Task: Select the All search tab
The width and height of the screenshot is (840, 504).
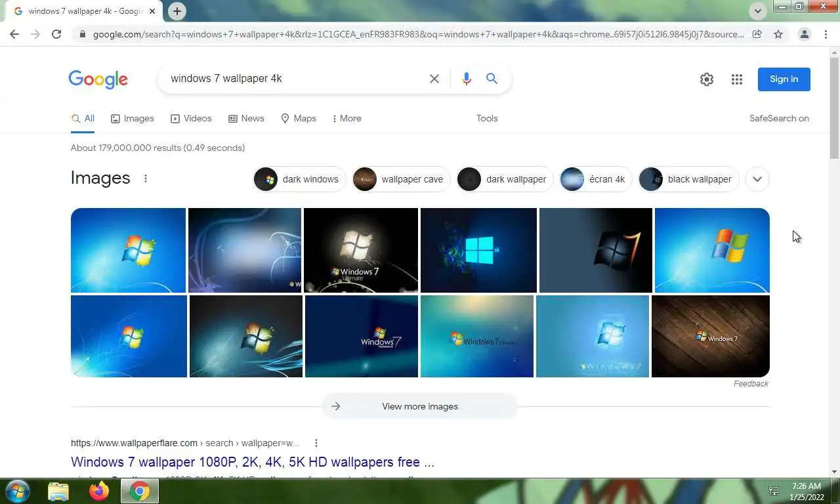Action: pyautogui.click(x=83, y=119)
